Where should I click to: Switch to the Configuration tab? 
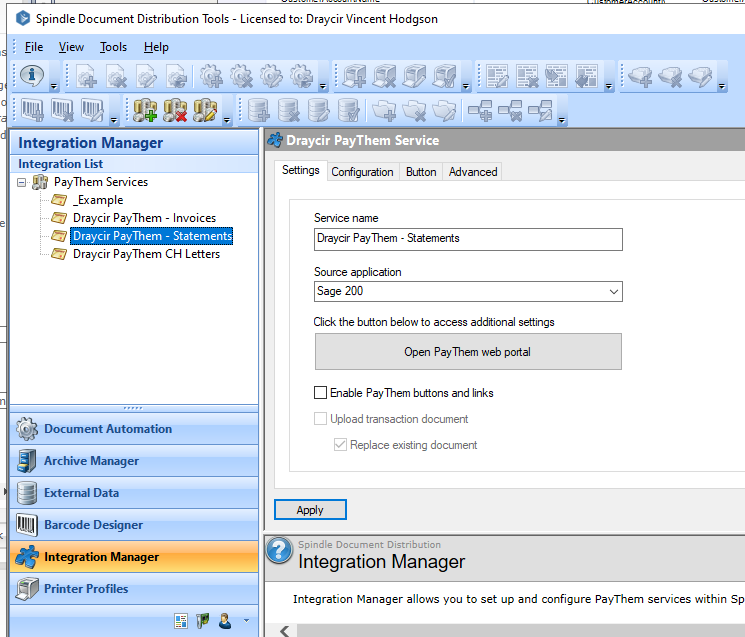(362, 172)
